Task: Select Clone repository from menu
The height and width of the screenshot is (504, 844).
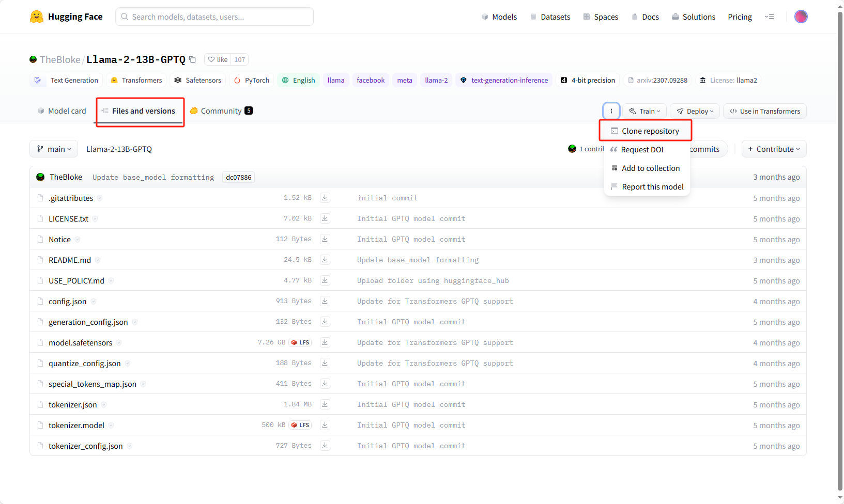Action: [646, 131]
